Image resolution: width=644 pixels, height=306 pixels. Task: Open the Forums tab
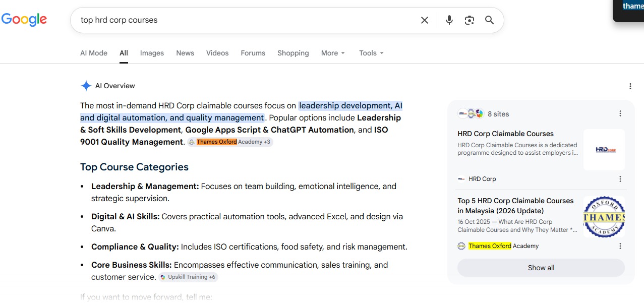point(253,53)
